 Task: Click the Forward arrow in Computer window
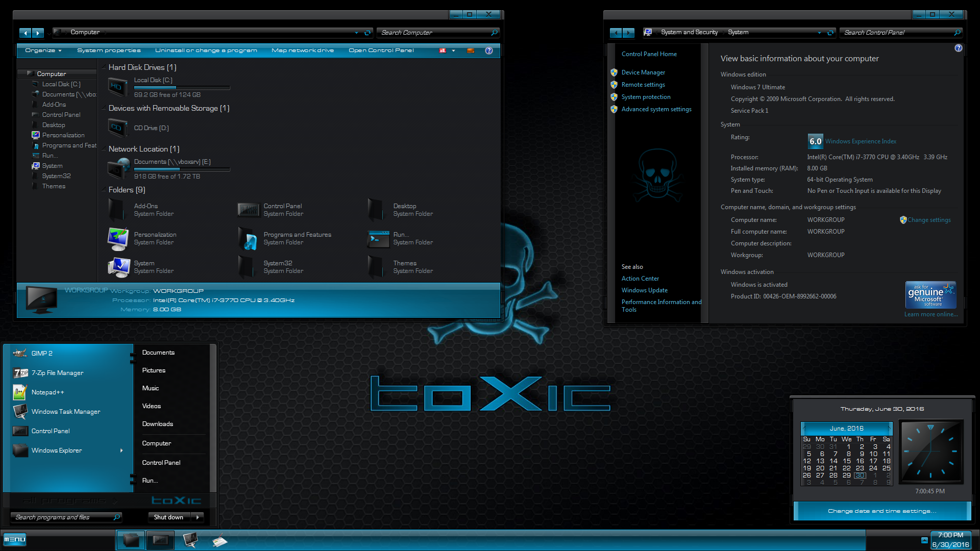(38, 33)
